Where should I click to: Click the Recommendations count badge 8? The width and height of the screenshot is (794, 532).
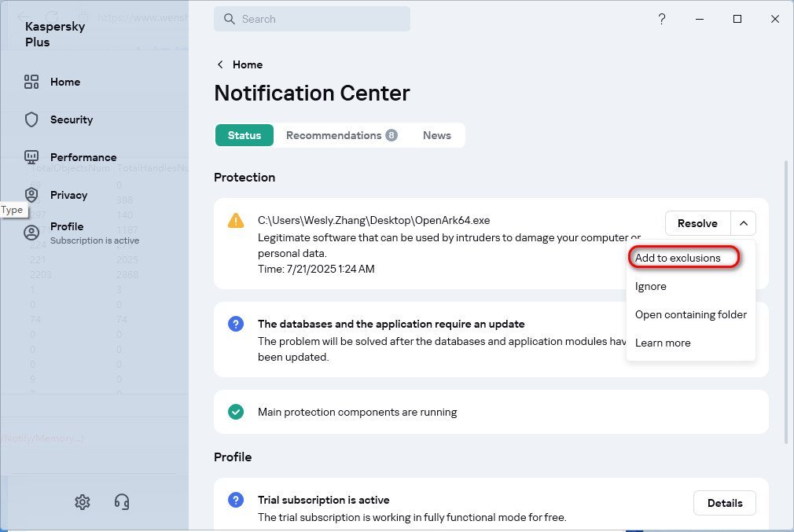click(x=391, y=135)
